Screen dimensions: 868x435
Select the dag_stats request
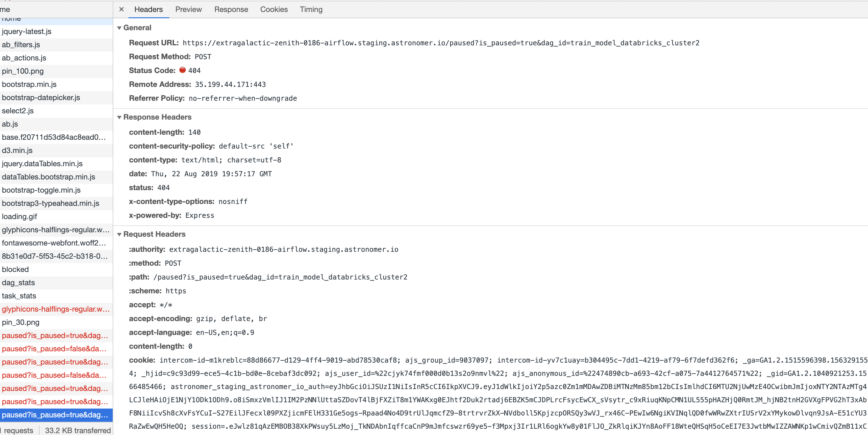point(18,282)
